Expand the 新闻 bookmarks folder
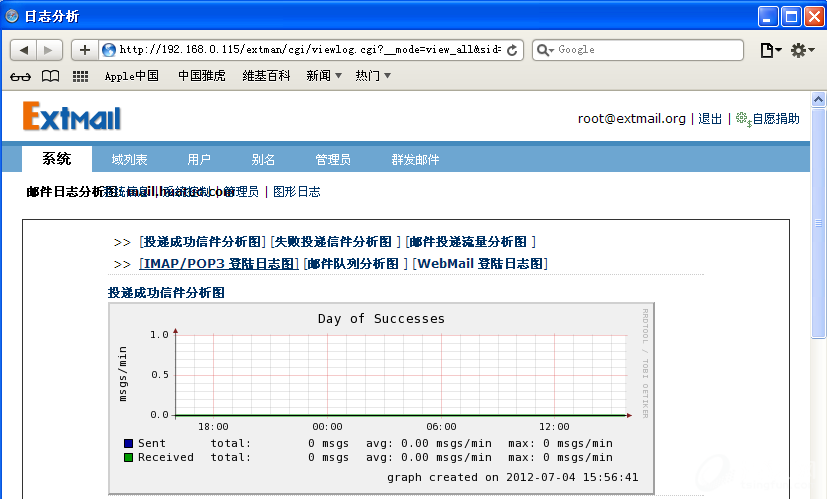The image size is (827, 499). click(x=324, y=76)
